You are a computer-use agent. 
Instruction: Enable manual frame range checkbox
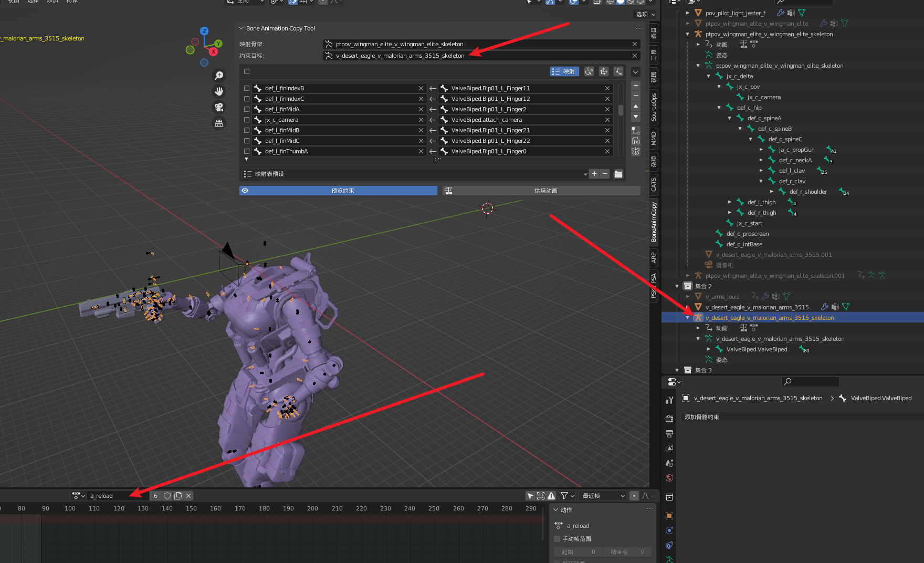(557, 539)
